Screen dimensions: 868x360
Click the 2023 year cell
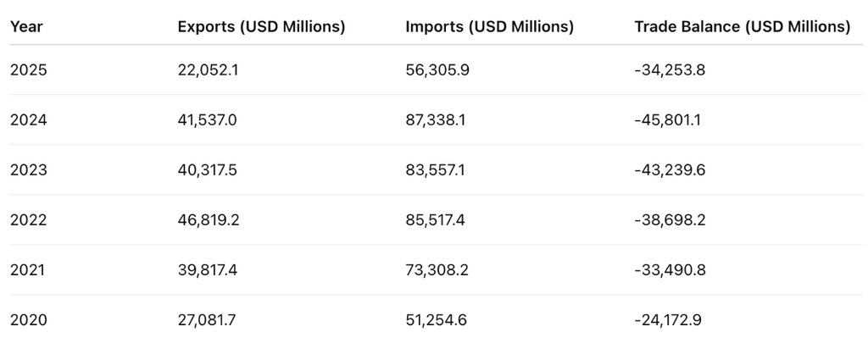click(29, 169)
